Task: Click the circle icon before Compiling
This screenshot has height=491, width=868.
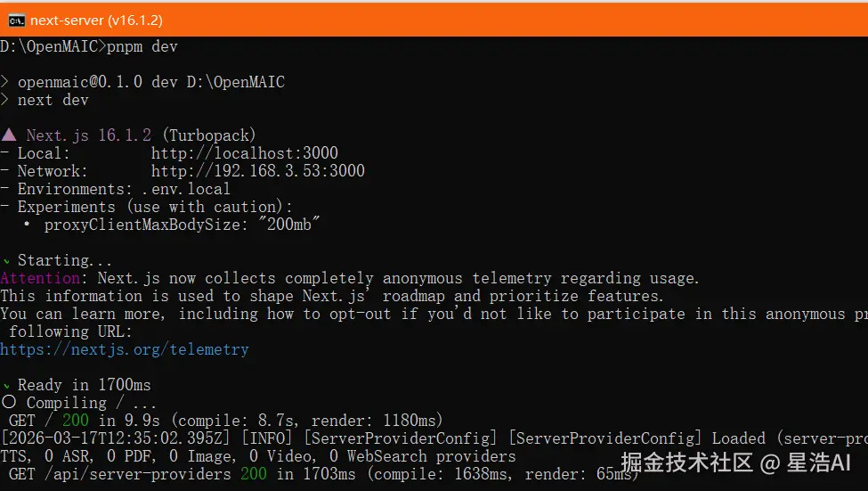Action: point(8,403)
